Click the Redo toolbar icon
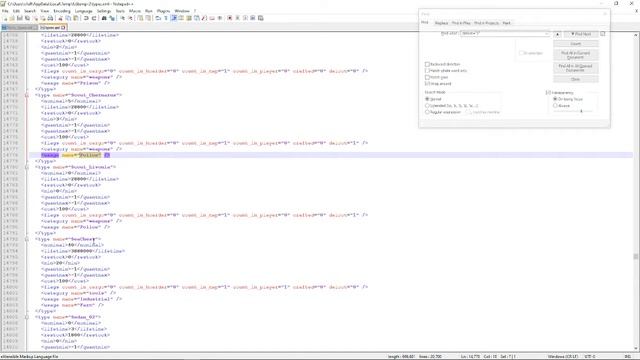Image resolution: width=640 pixels, height=360 pixels. tap(94, 18)
